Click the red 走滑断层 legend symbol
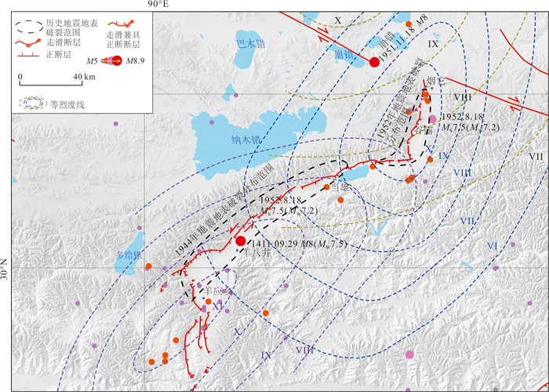Screen dimensions: 549x392 tap(29, 43)
